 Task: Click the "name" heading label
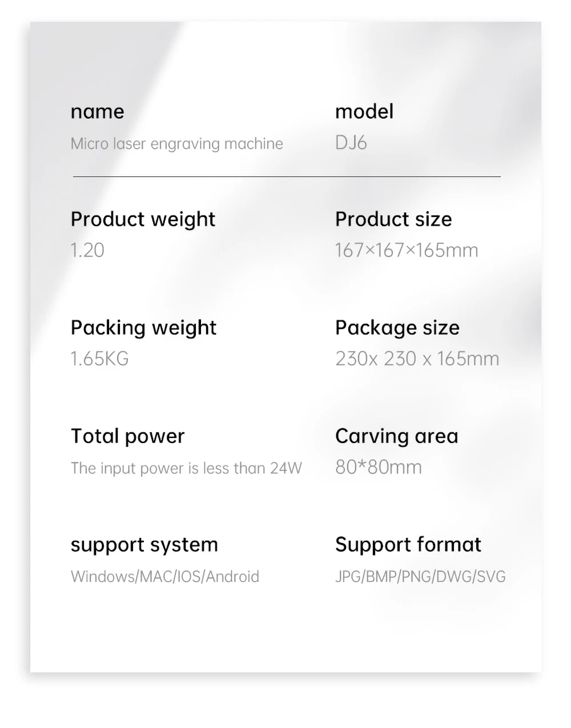point(97,111)
